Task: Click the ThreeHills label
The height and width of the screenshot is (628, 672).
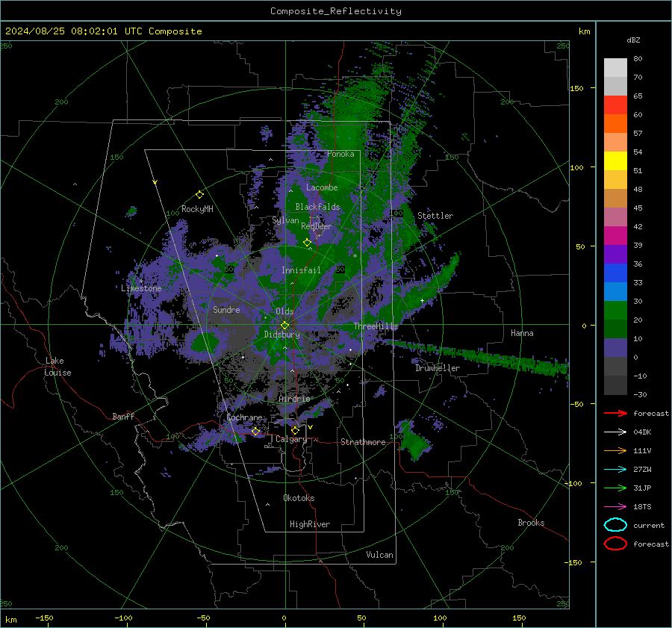Action: 376,326
